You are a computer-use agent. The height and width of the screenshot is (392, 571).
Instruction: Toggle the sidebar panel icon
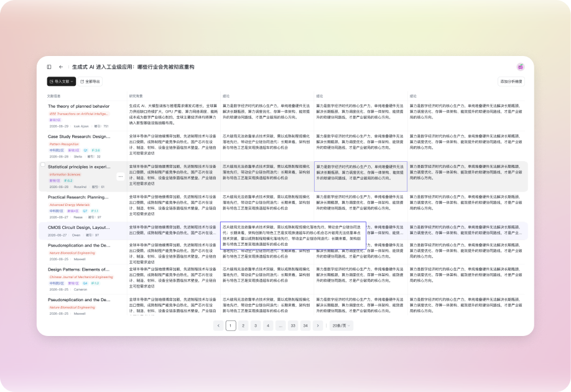(49, 67)
